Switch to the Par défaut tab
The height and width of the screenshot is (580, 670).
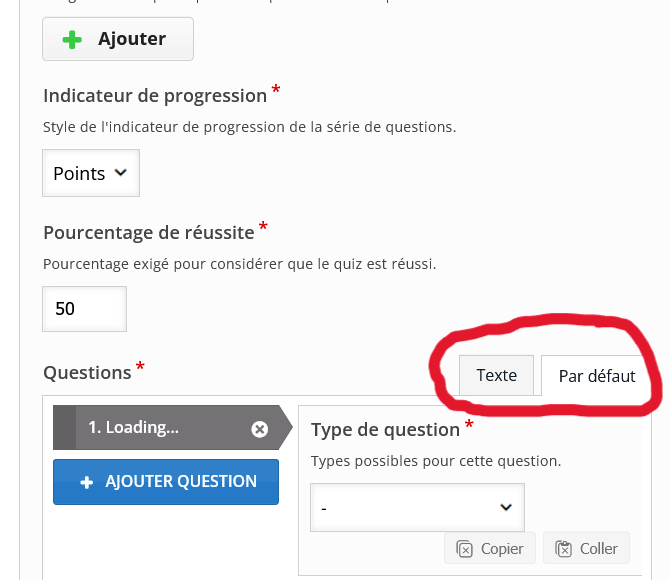pos(597,376)
